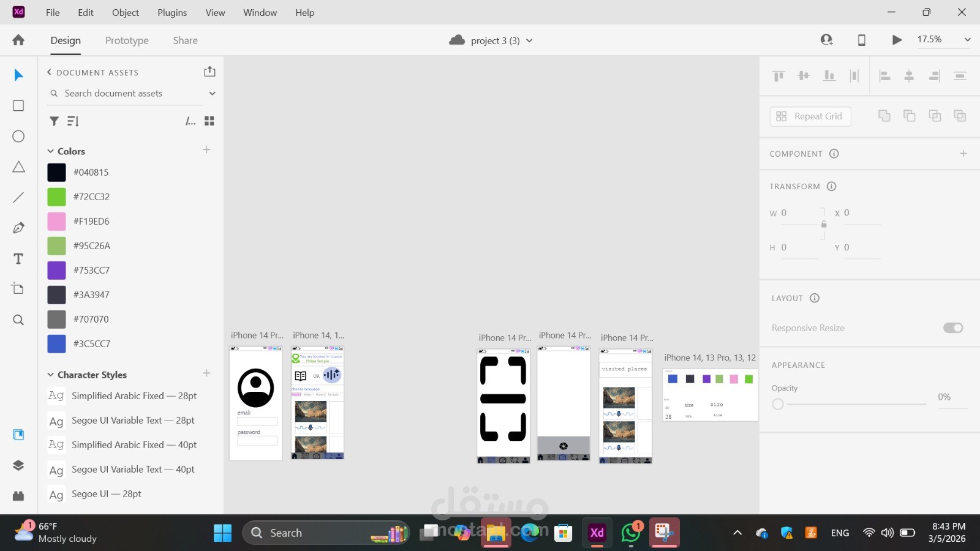The height and width of the screenshot is (551, 980).
Task: Select the Rectangle tool
Action: pyautogui.click(x=18, y=105)
